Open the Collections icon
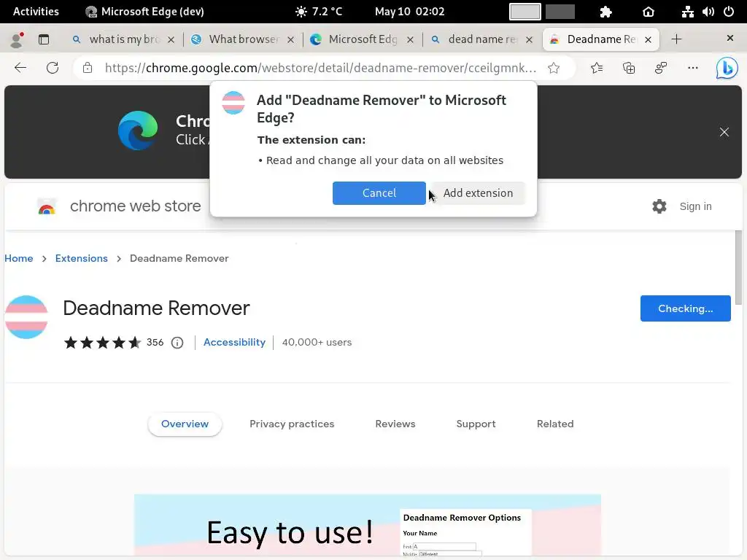The image size is (747, 560). point(629,68)
